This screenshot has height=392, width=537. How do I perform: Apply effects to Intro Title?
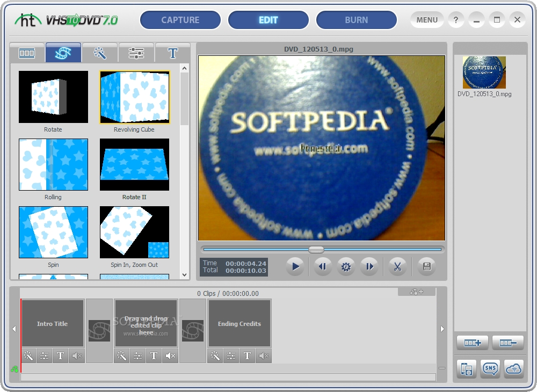click(x=28, y=356)
